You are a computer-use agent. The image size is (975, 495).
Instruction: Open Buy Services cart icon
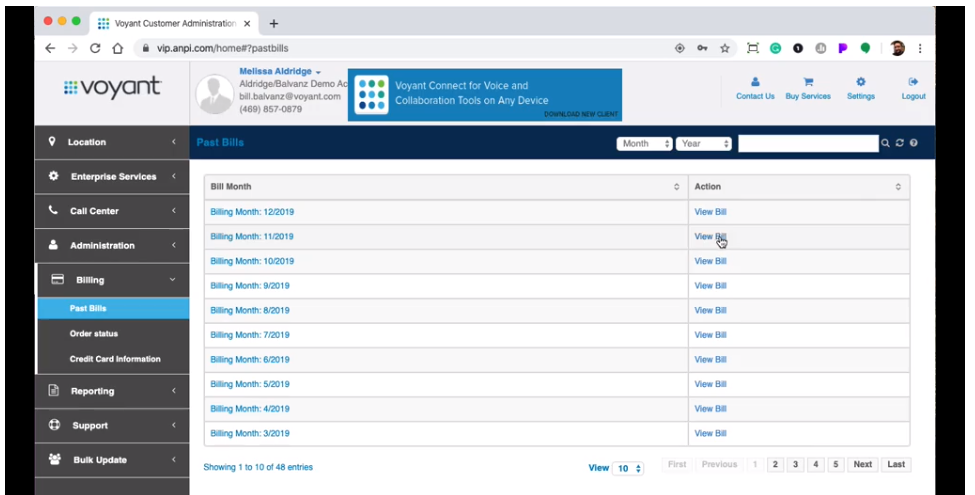[808, 83]
